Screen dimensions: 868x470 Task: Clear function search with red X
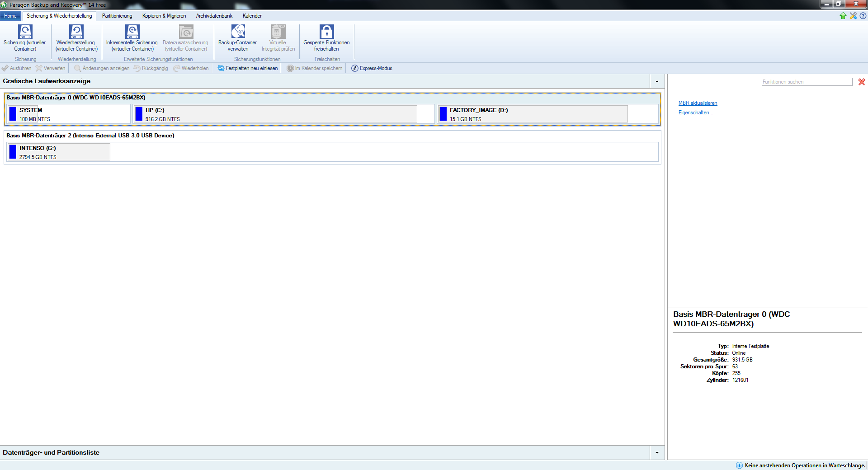862,82
